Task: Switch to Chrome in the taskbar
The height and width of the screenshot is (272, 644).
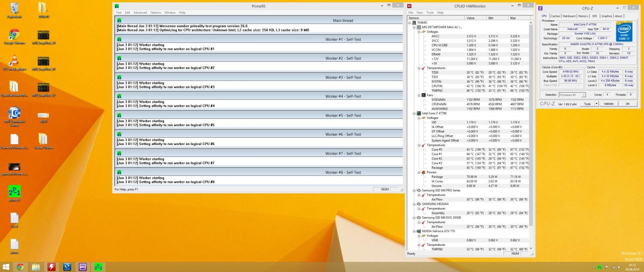Action: (x=20, y=267)
